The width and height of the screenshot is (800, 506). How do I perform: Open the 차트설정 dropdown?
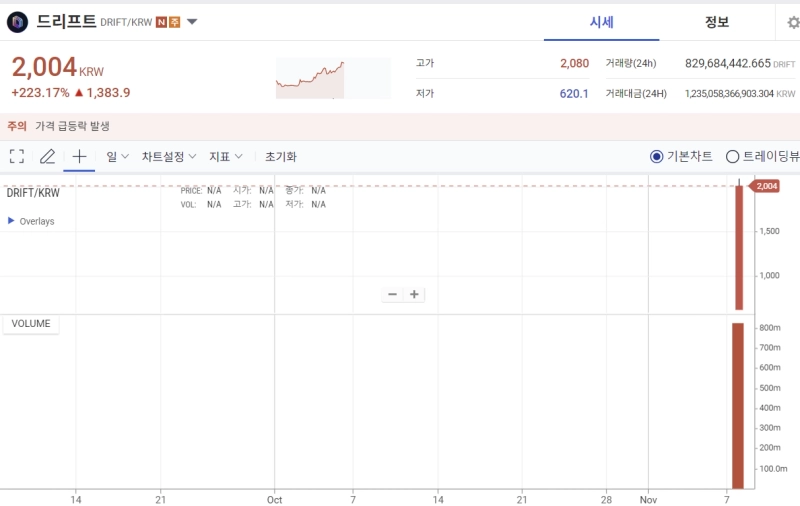[x=169, y=156]
